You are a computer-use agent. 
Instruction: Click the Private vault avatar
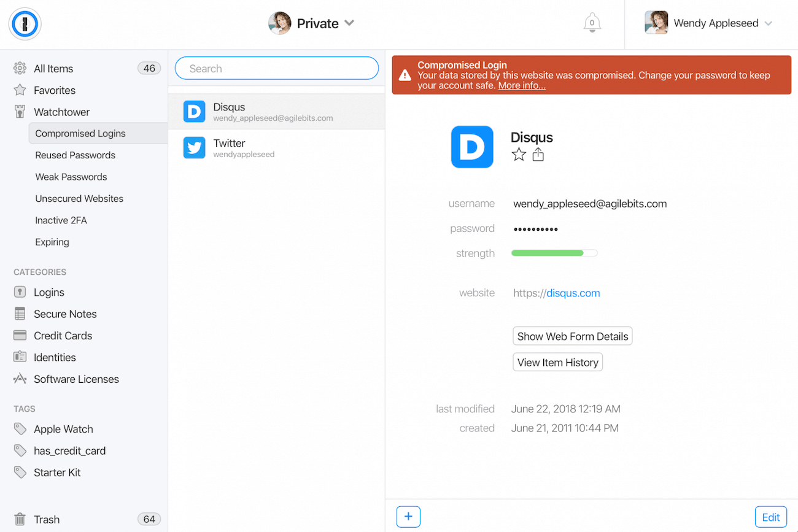(279, 23)
